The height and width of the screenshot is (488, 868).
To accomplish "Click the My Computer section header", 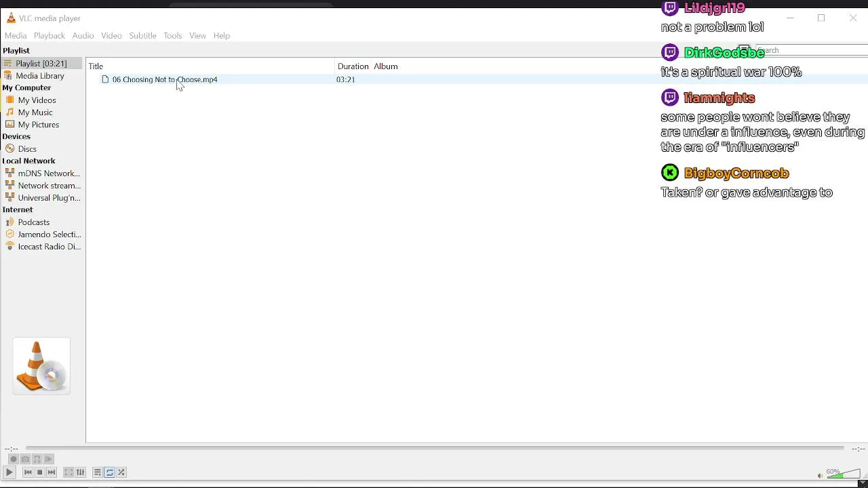I will coord(26,88).
